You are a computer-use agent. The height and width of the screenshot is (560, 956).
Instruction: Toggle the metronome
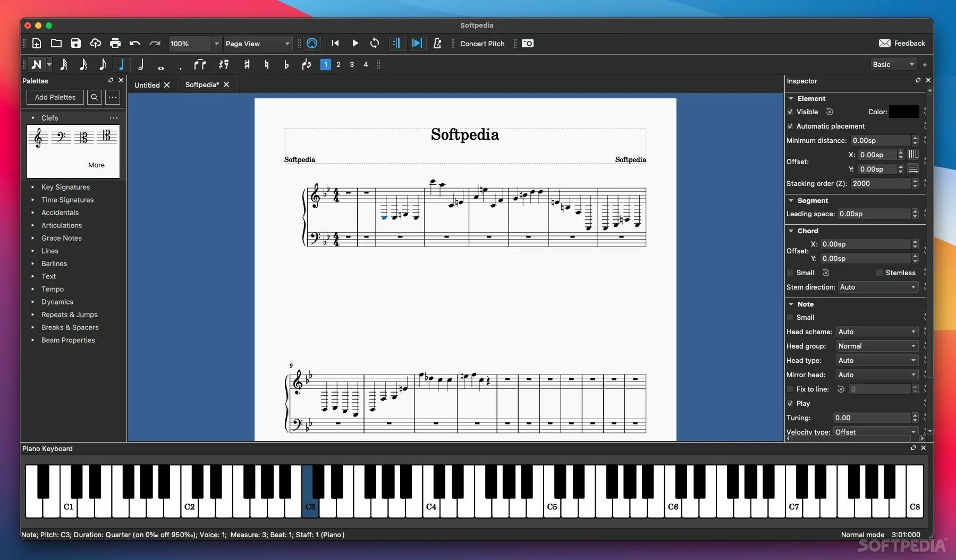point(437,44)
